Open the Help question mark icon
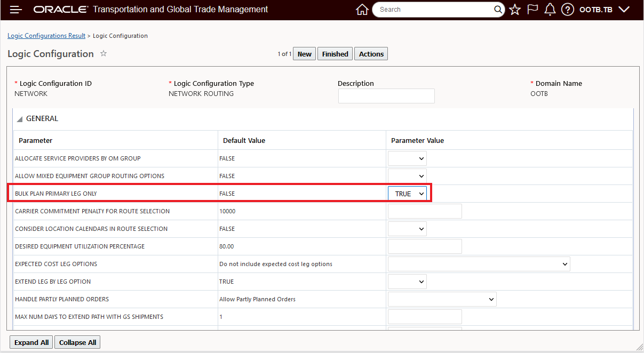The width and height of the screenshot is (644, 353). point(568,10)
